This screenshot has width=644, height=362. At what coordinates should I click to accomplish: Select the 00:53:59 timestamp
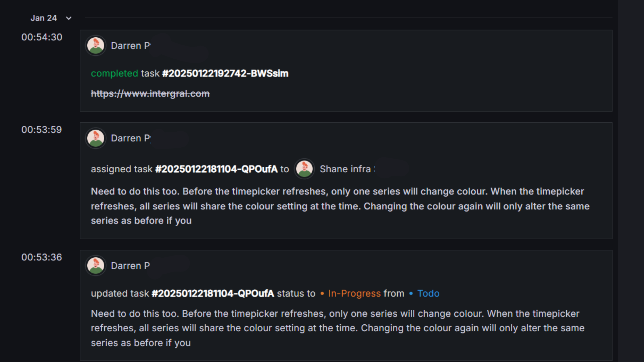tap(42, 130)
